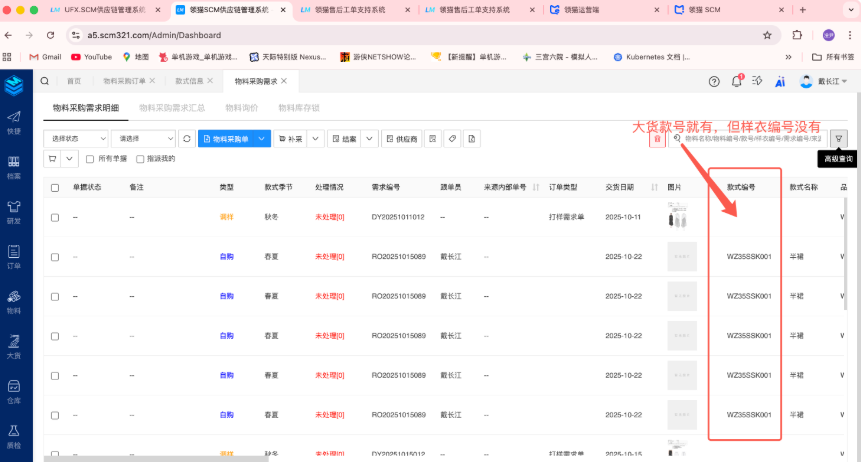The width and height of the screenshot is (861, 462).
Task: Switch to the 款式信息 page tab
Action: click(x=189, y=81)
